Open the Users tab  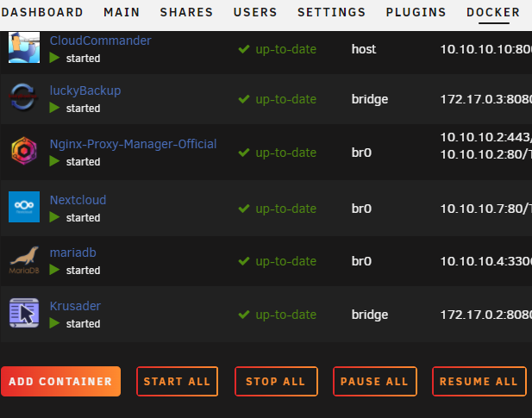255,12
